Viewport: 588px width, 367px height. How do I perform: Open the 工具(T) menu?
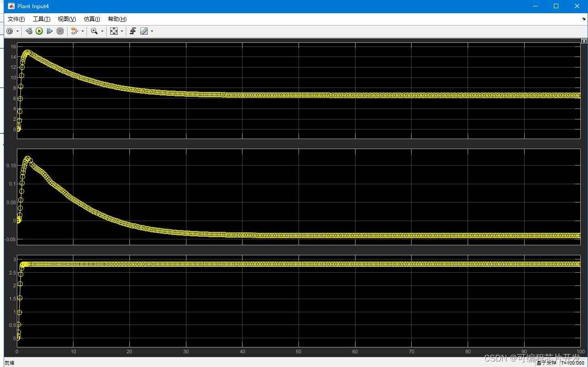41,19
